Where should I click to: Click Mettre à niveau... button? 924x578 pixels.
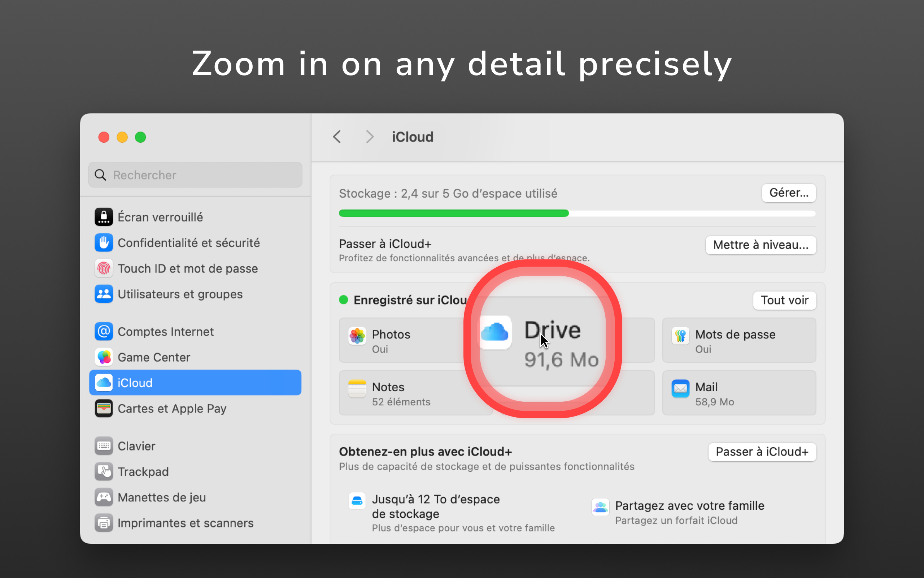(760, 245)
